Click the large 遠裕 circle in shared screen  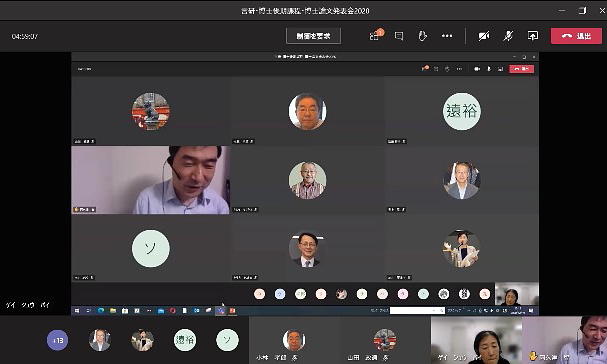[x=461, y=111]
